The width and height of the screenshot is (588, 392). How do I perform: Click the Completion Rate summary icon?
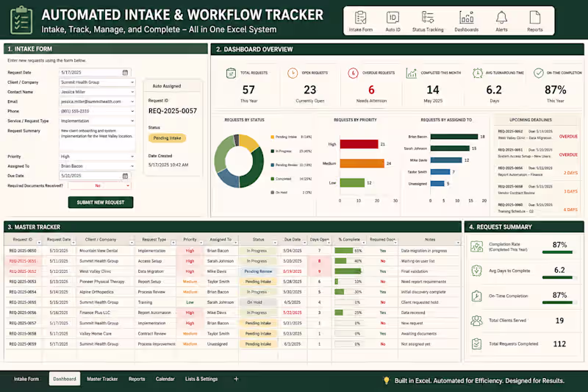click(476, 246)
